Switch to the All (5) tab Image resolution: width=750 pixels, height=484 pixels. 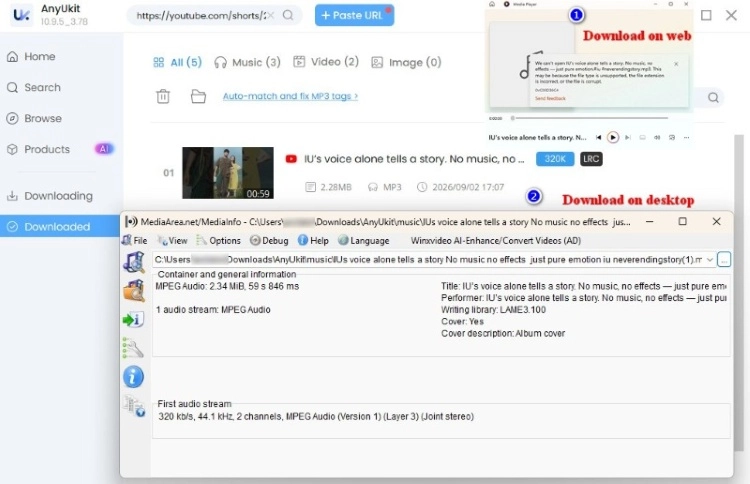(x=177, y=62)
